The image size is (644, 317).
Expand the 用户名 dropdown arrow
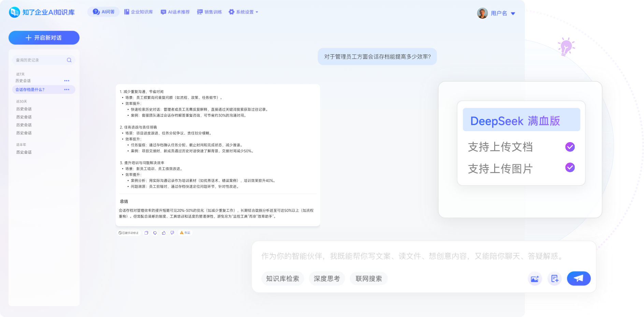(513, 14)
